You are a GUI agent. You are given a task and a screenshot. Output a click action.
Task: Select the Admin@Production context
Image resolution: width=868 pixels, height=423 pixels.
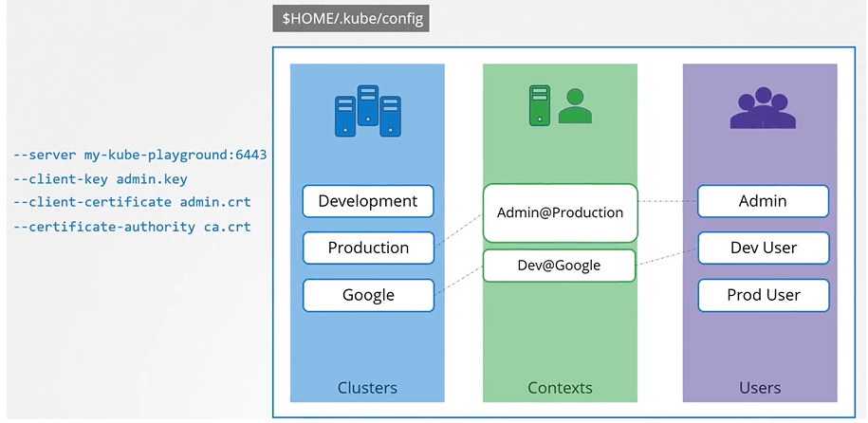(x=560, y=212)
